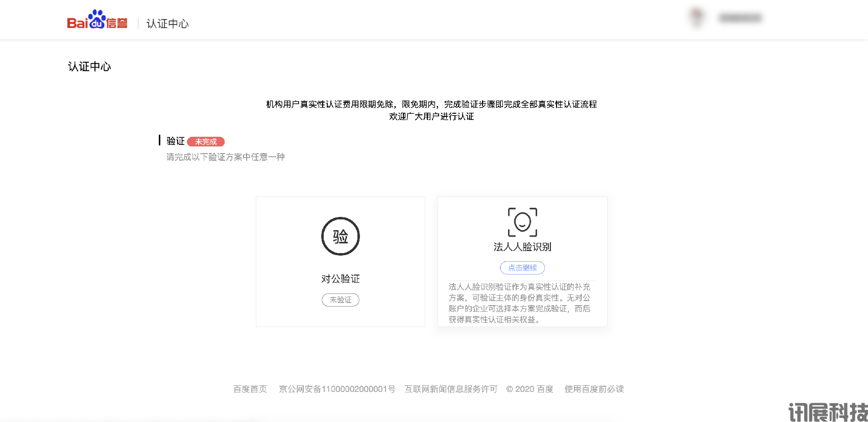Open the 互联网新闻信息服务许可 link
Viewport: 868px width, 422px height.
451,389
